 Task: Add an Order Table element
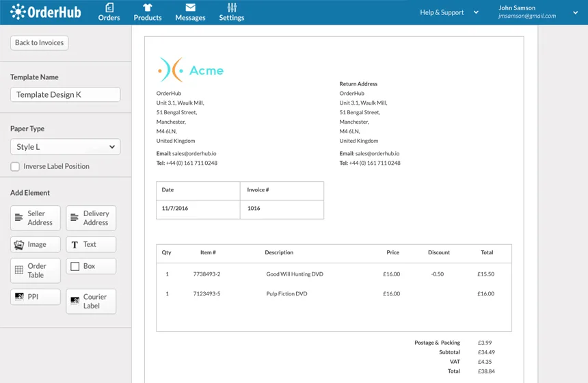36,270
